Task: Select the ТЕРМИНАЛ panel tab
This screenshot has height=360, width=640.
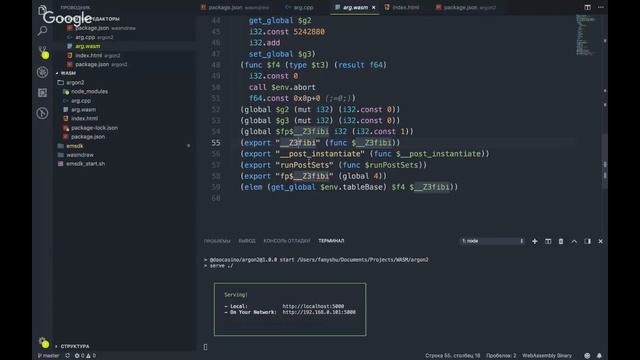Action: [331, 241]
